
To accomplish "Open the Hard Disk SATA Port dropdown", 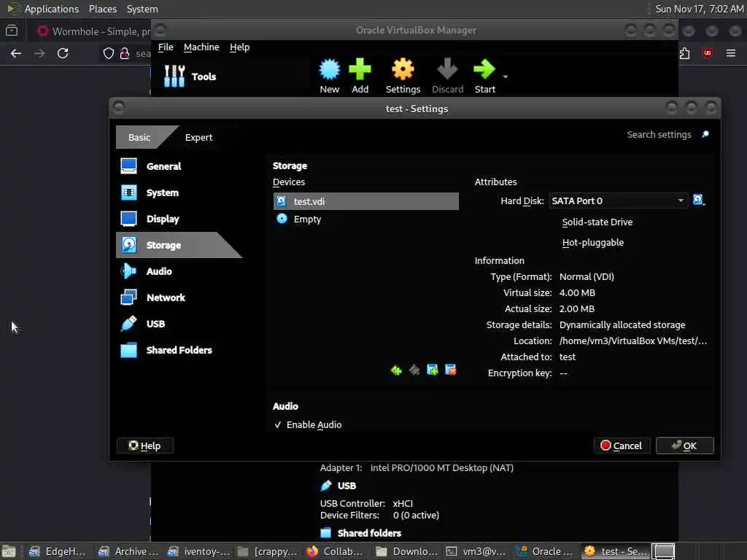I will click(x=619, y=201).
